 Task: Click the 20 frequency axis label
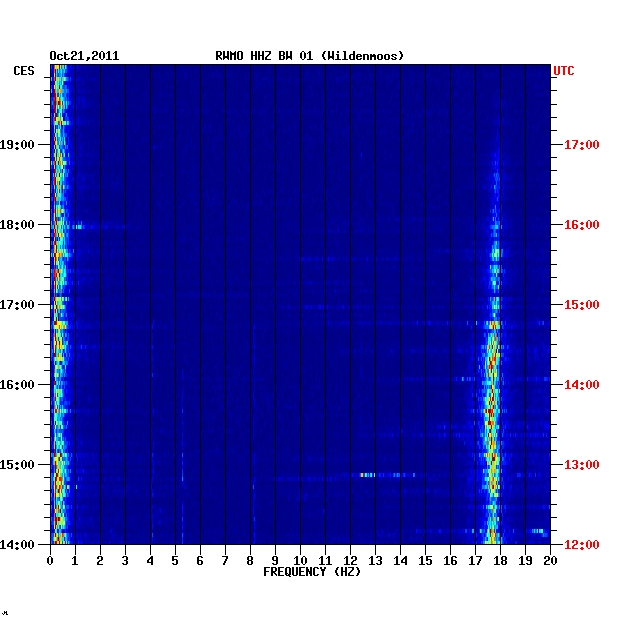point(550,561)
